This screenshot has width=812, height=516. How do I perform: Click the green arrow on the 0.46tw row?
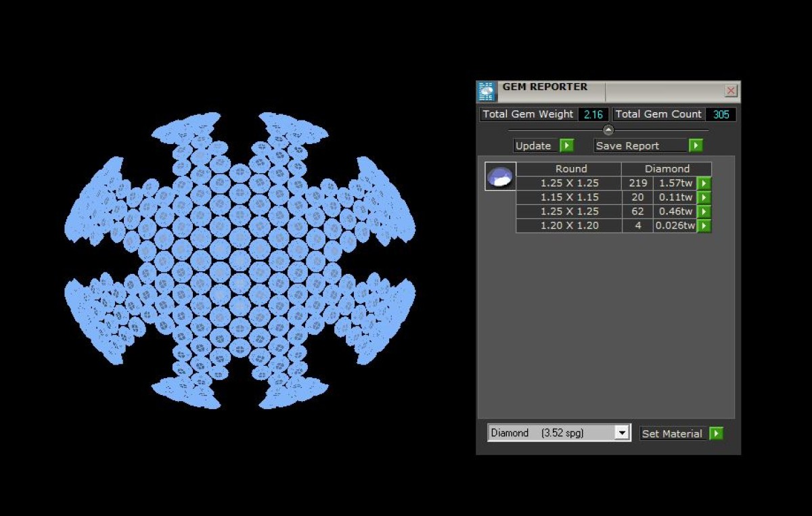coord(704,212)
